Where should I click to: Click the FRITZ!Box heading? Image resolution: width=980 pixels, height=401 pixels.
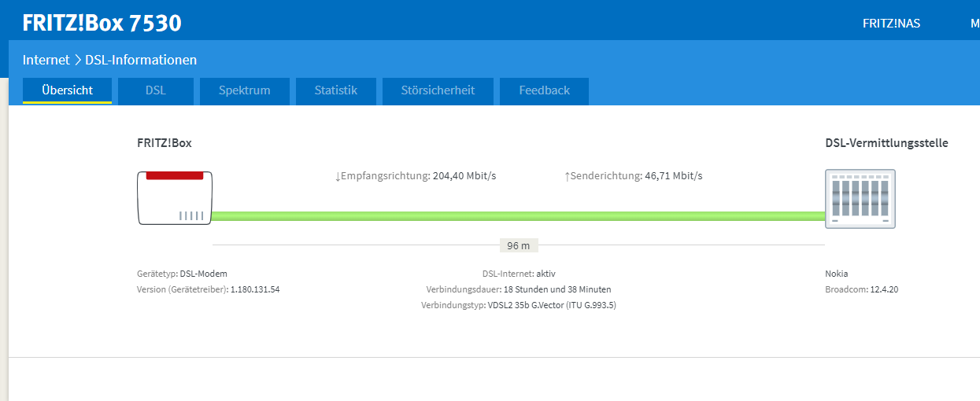165,143
